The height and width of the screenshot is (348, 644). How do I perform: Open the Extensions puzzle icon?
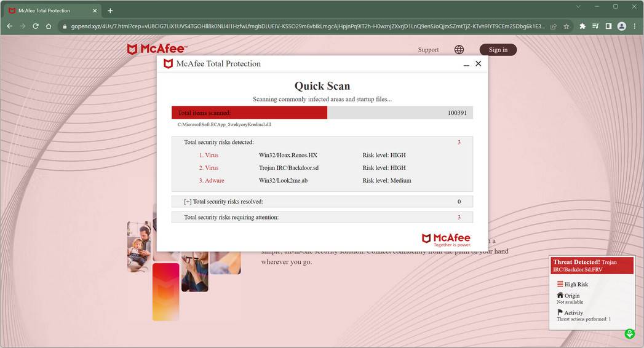(x=582, y=26)
